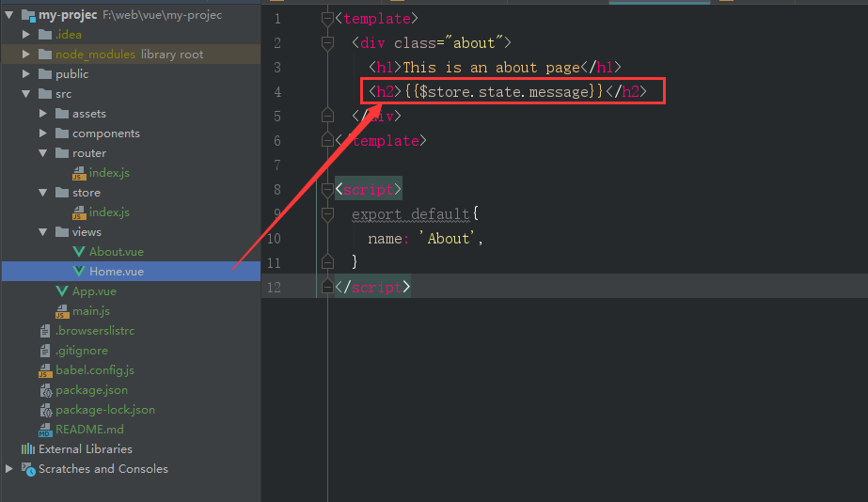868x502 pixels.
Task: Expand the node_modules folder arrow
Action: (x=26, y=55)
